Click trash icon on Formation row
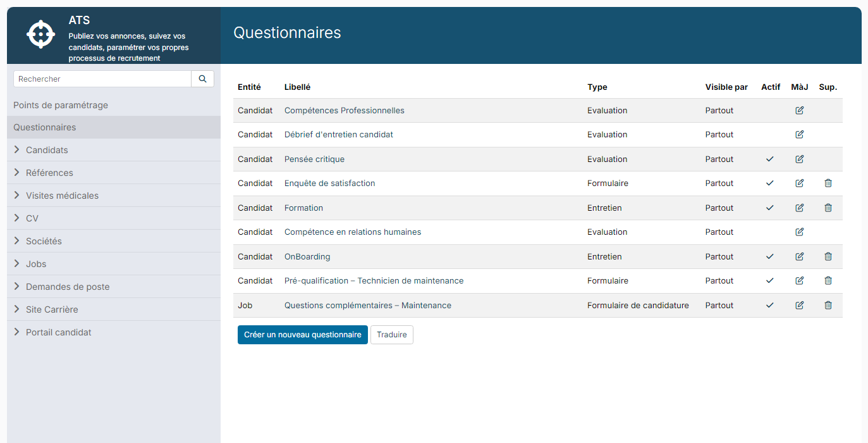 coord(828,208)
